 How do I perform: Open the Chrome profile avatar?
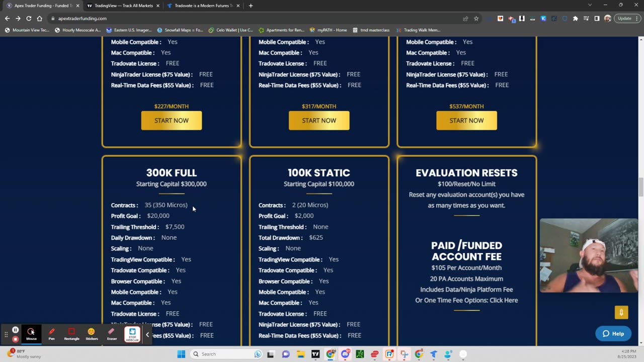tap(607, 19)
